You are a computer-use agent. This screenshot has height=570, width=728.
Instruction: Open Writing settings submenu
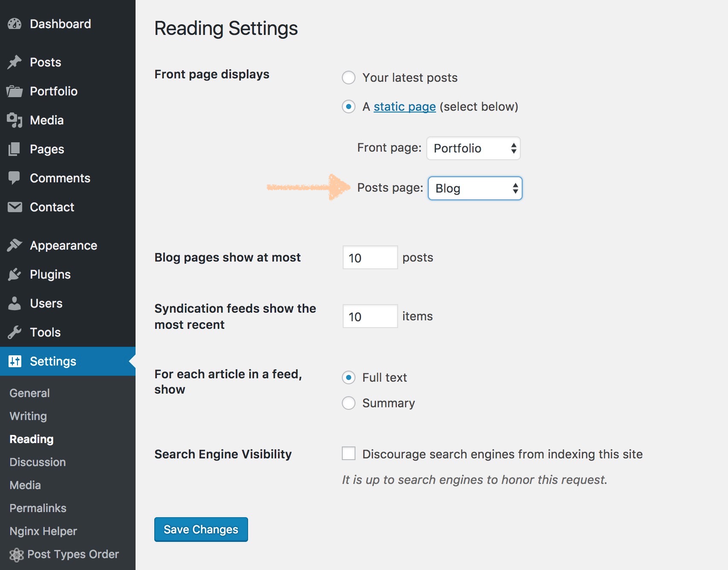tap(28, 416)
